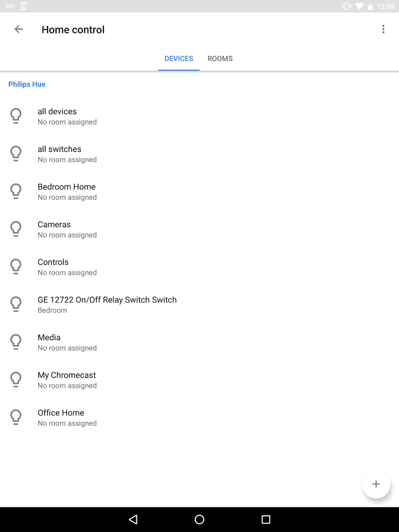Tap the back arrow in the toolbar

tap(18, 29)
